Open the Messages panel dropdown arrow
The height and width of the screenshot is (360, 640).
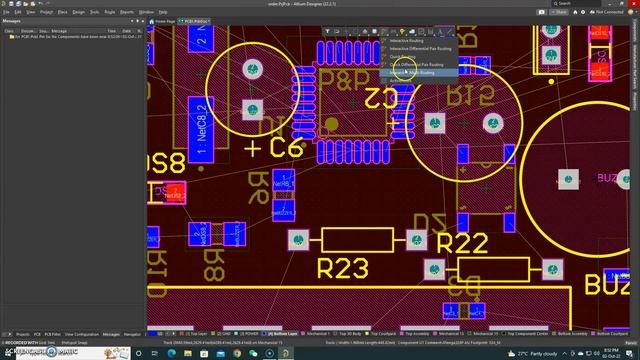tap(132, 21)
